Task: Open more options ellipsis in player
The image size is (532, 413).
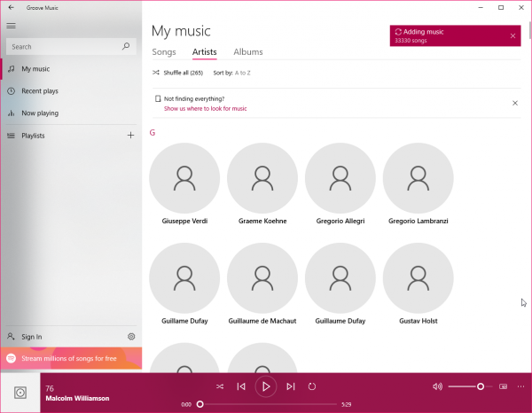Action: (x=520, y=386)
